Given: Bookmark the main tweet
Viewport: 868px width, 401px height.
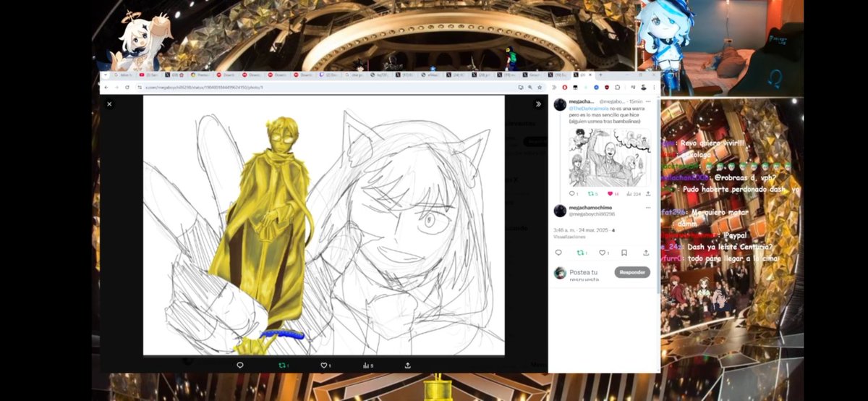Looking at the screenshot, I should tap(624, 253).
